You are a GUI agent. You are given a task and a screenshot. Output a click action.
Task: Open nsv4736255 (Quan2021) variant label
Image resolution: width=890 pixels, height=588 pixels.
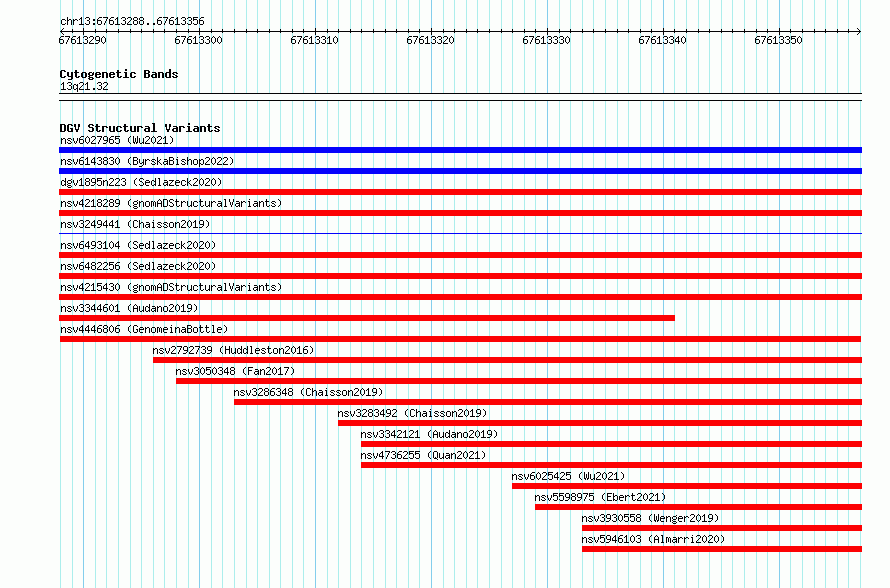pos(423,455)
